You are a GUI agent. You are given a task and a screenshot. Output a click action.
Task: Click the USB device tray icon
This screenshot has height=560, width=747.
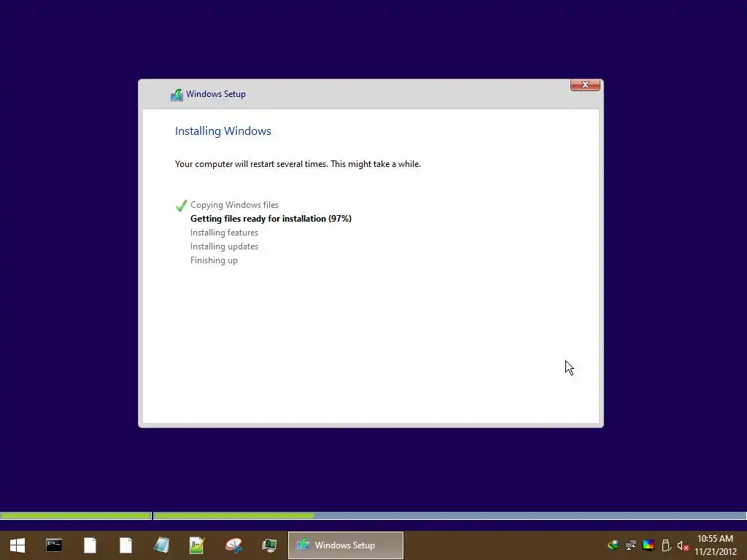click(666, 545)
